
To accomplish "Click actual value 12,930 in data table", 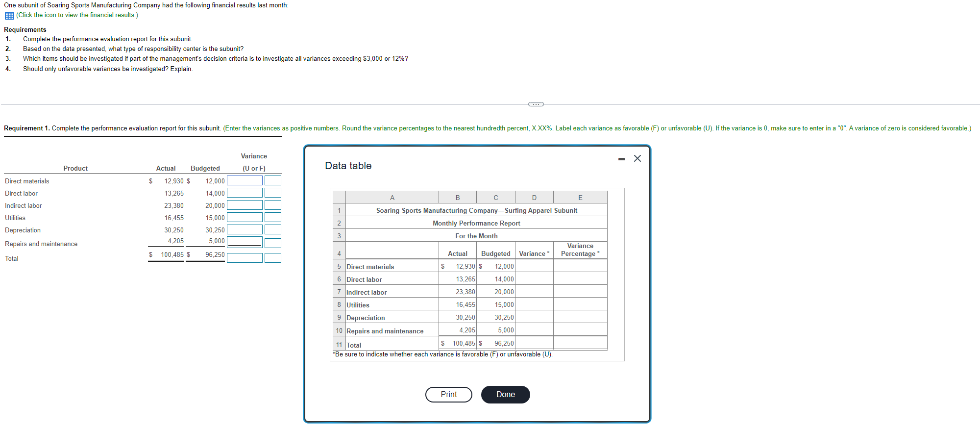I will [465, 266].
